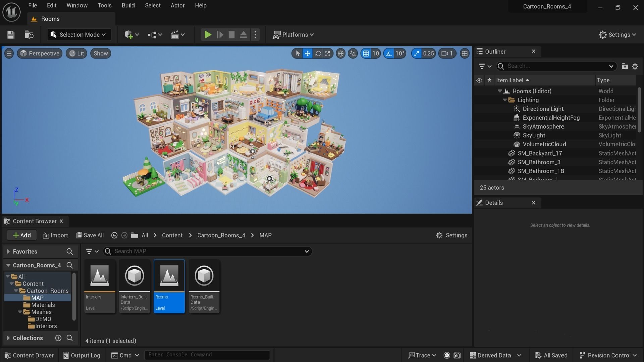Select the scale gizmo tool

click(x=328, y=53)
